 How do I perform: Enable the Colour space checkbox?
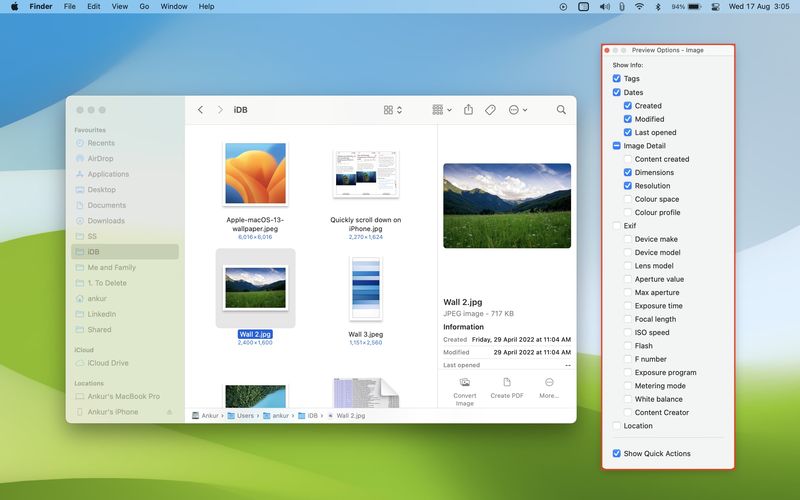click(628, 199)
